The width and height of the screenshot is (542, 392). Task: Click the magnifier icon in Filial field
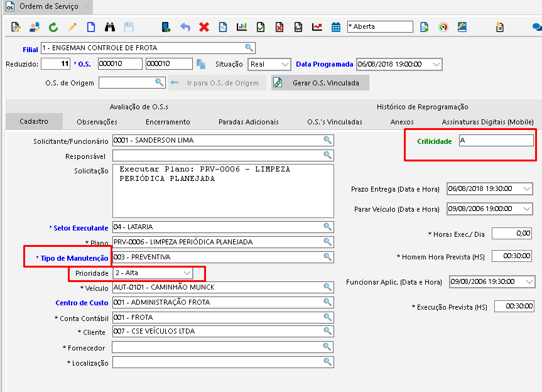[x=249, y=48]
